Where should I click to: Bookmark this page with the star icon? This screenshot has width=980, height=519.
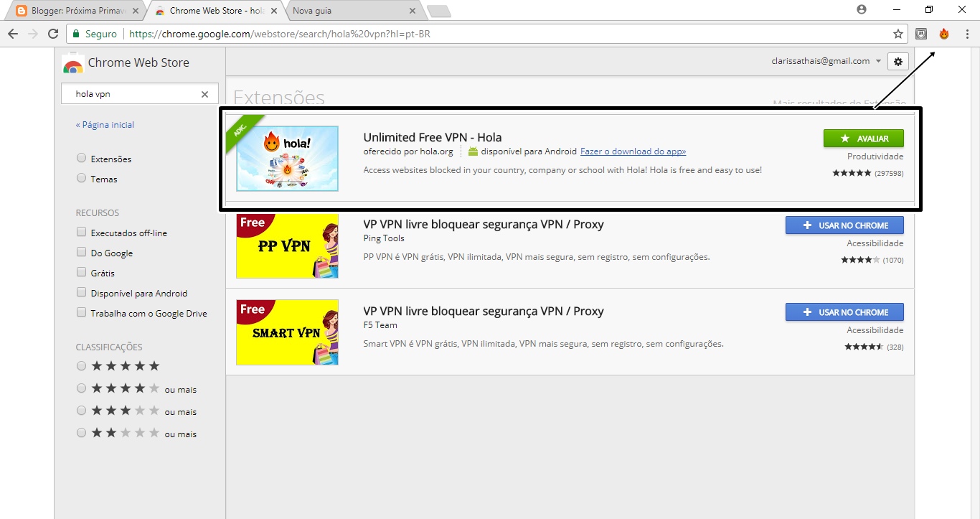pos(897,34)
